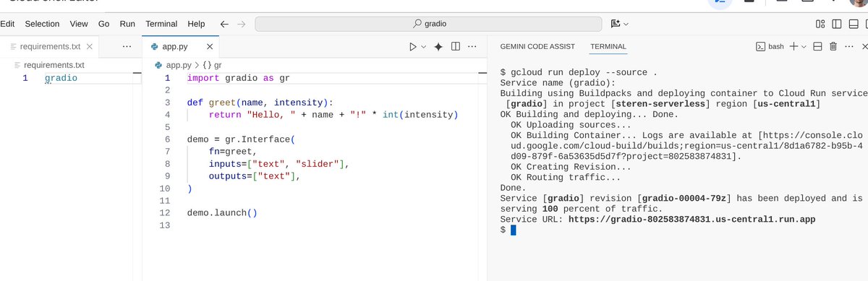Open the new terminal profile dropdown
This screenshot has width=868, height=281.
(x=804, y=47)
